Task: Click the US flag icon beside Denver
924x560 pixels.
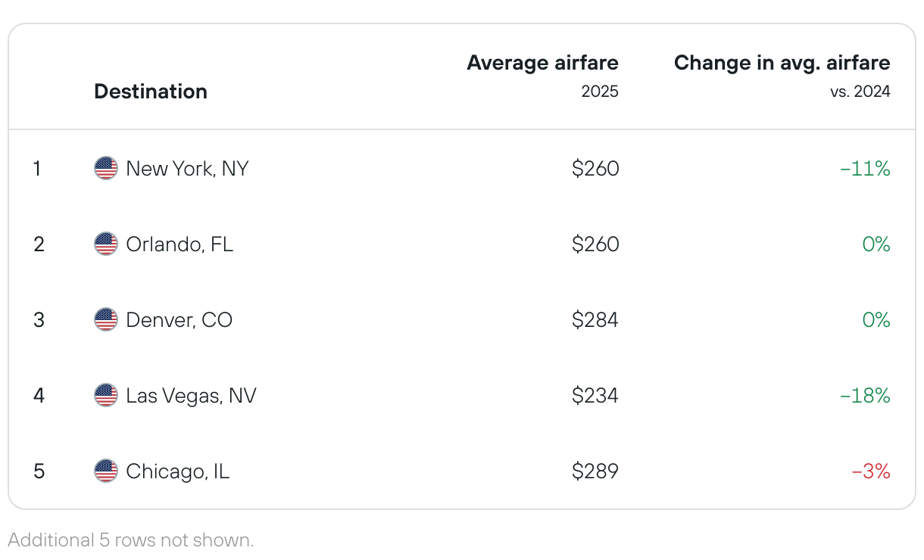Action: pyautogui.click(x=106, y=319)
